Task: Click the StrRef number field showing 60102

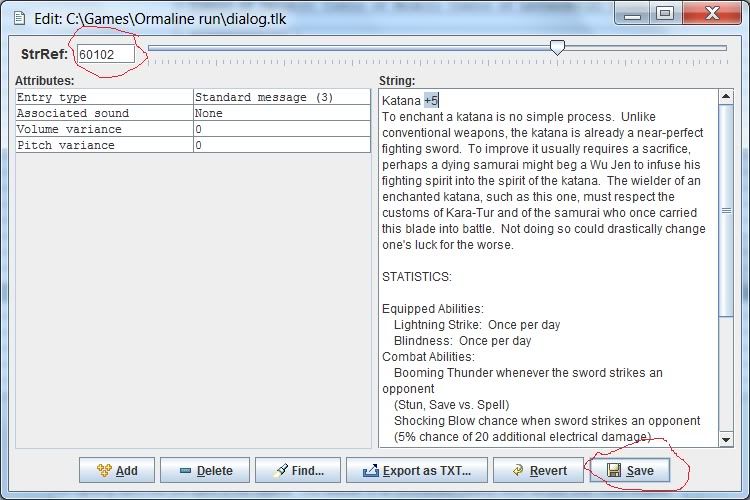Action: pos(106,54)
